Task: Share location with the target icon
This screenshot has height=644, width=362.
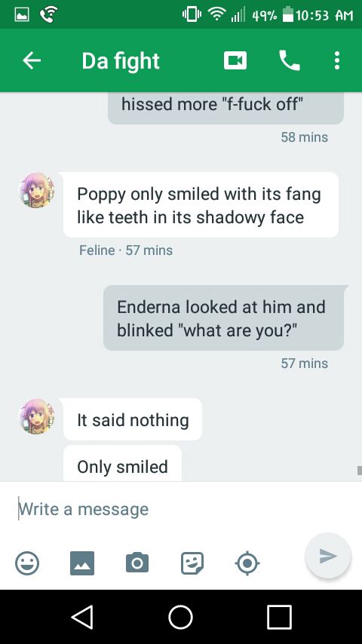Action: (247, 563)
